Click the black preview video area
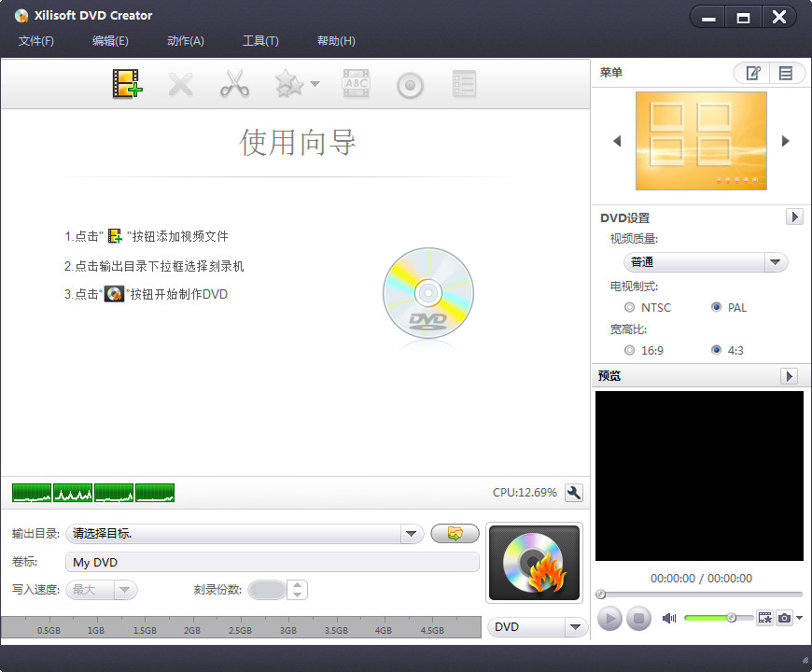Viewport: 812px width, 672px height. coord(699,476)
